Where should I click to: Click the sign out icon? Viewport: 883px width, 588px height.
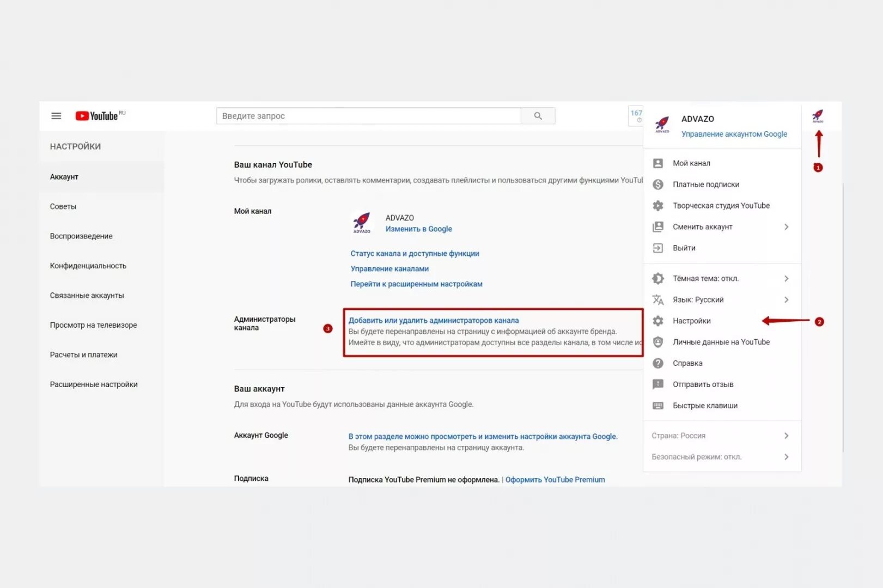click(658, 248)
